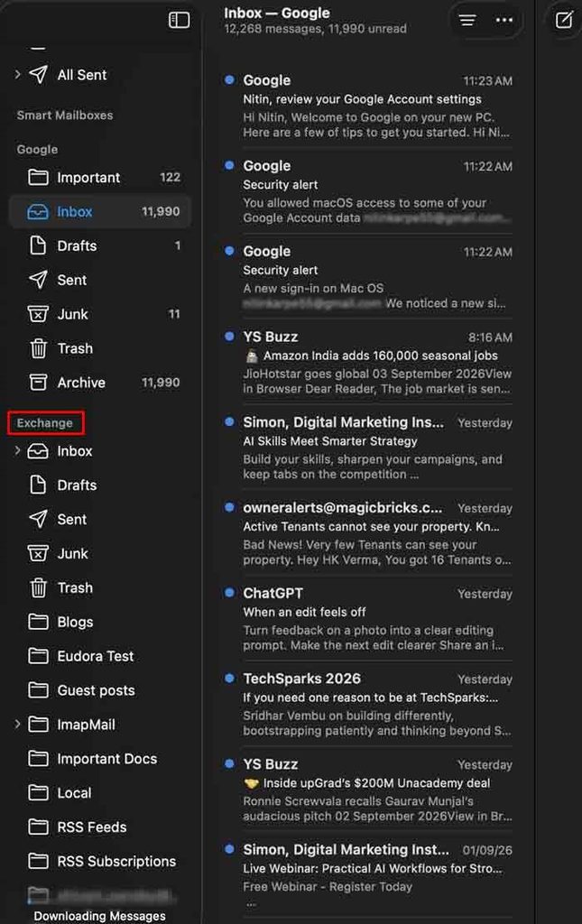Click unread dot on TechSparks 2026 message
This screenshot has width=582, height=924.
230,678
